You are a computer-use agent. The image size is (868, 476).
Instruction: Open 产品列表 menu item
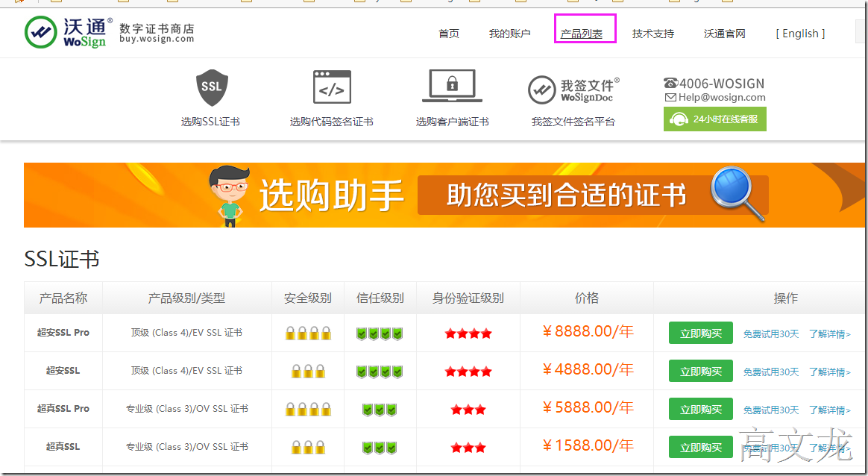pos(581,34)
